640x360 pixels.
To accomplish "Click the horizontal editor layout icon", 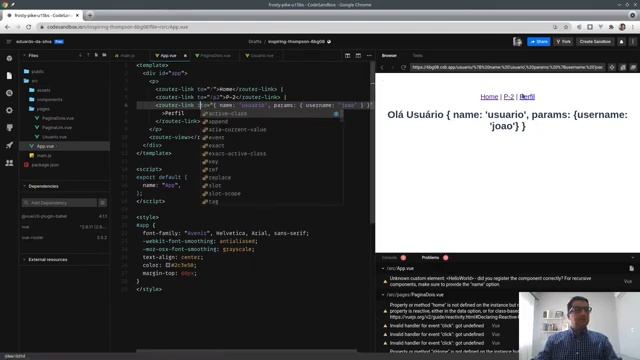I will tap(358, 56).
